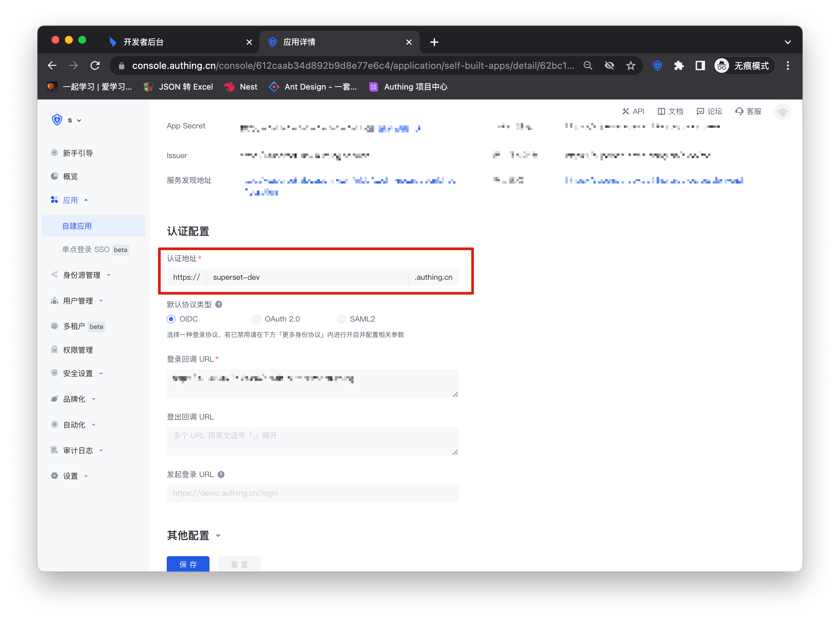Screen dimensions: 840x621
Task: Select the OIDC protocol radio button
Action: pos(171,319)
